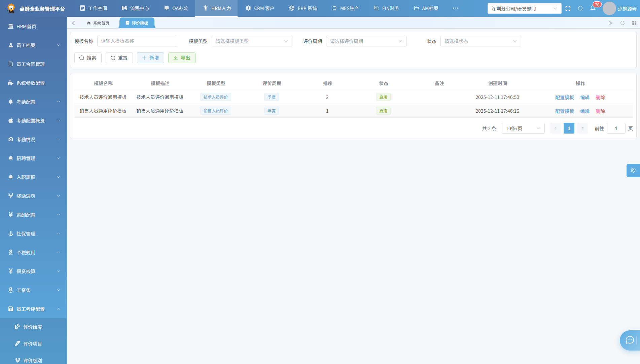Go to next page arrow
The height and width of the screenshot is (364, 640).
582,128
